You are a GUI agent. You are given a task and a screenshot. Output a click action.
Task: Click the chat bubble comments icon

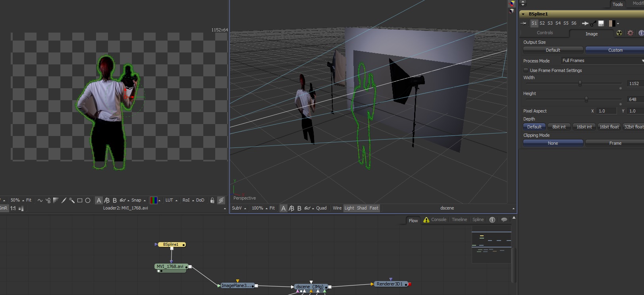[x=504, y=220]
